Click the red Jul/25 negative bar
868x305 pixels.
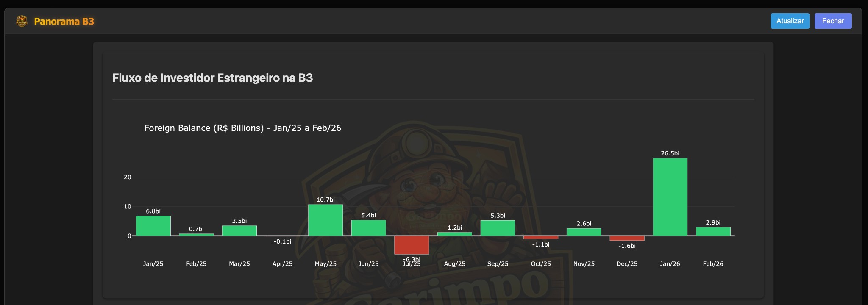411,245
